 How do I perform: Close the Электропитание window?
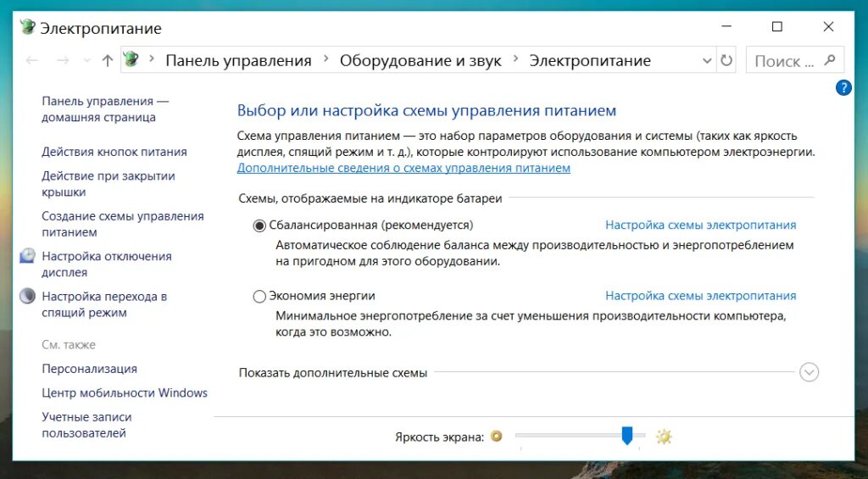click(828, 26)
